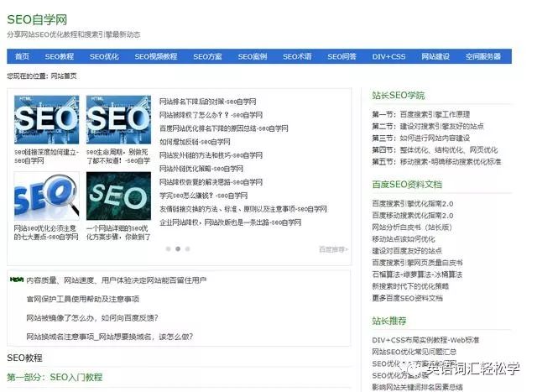Open 网站分析白皮书（站长版）

pos(412,227)
